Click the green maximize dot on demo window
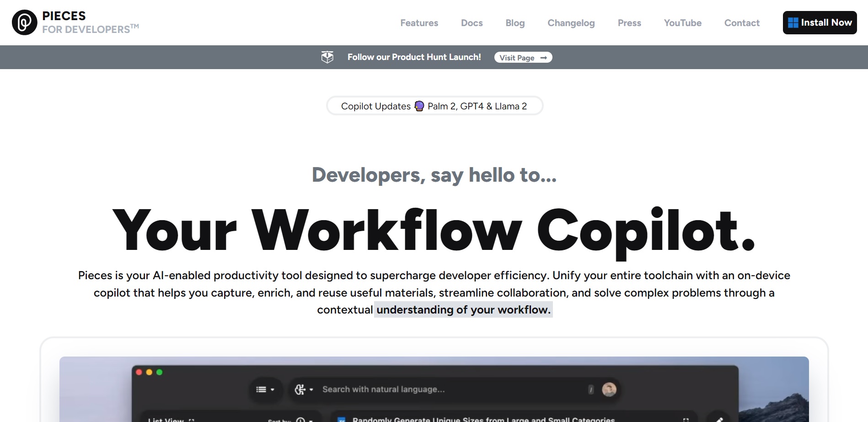This screenshot has width=868, height=422. coord(159,372)
